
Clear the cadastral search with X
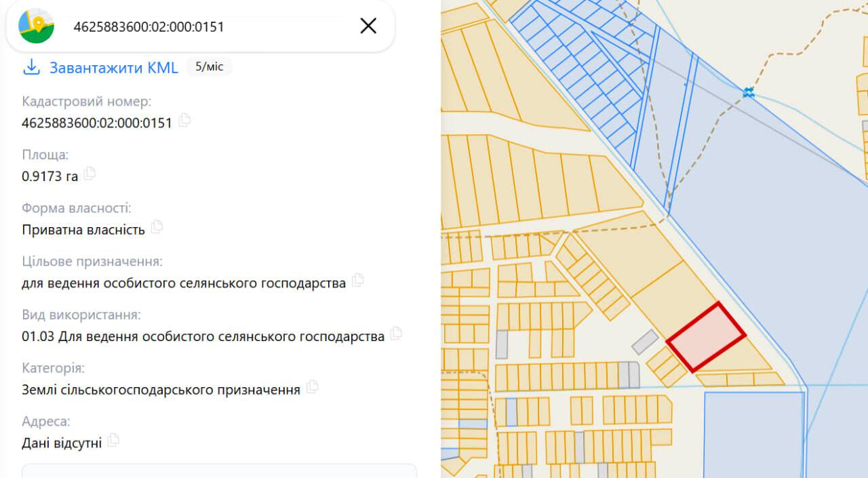(368, 26)
